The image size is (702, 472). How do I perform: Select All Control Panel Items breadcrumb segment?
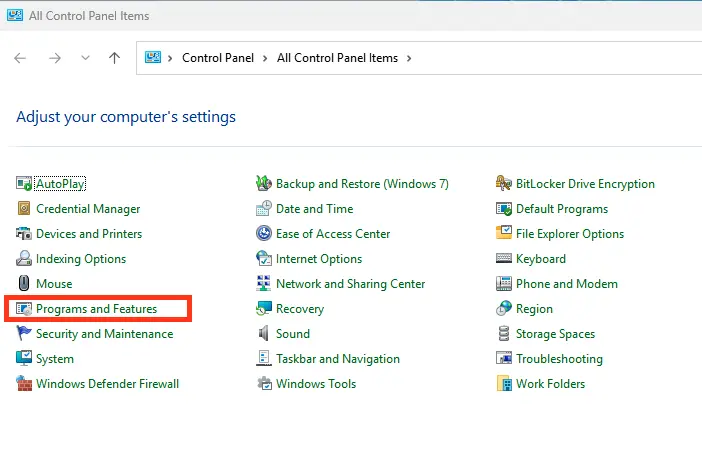click(x=337, y=58)
